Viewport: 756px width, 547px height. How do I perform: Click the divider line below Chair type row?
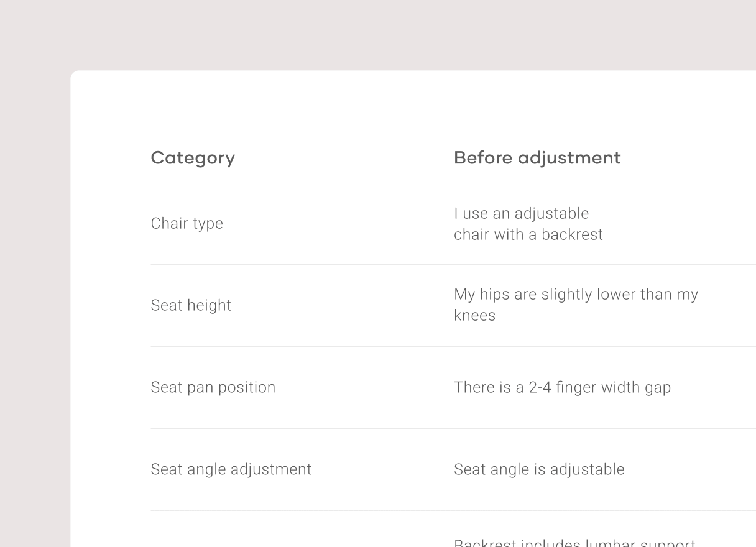453,265
